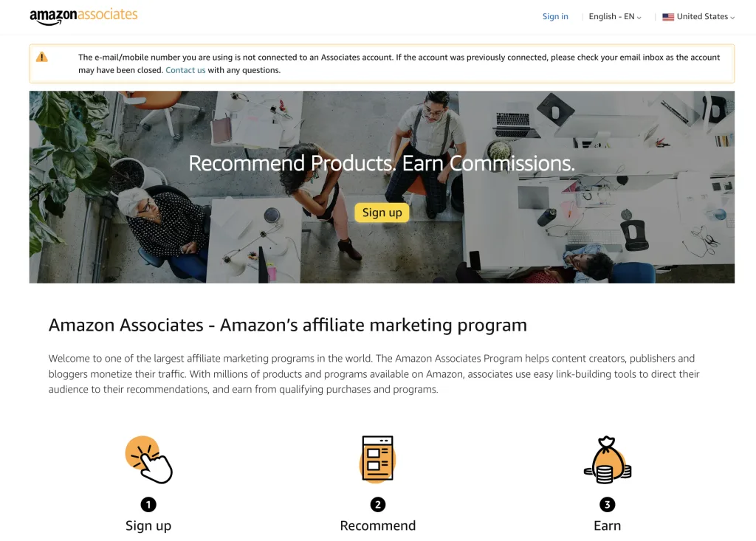Click the money bag Earn icon
756x541 pixels.
tap(608, 460)
